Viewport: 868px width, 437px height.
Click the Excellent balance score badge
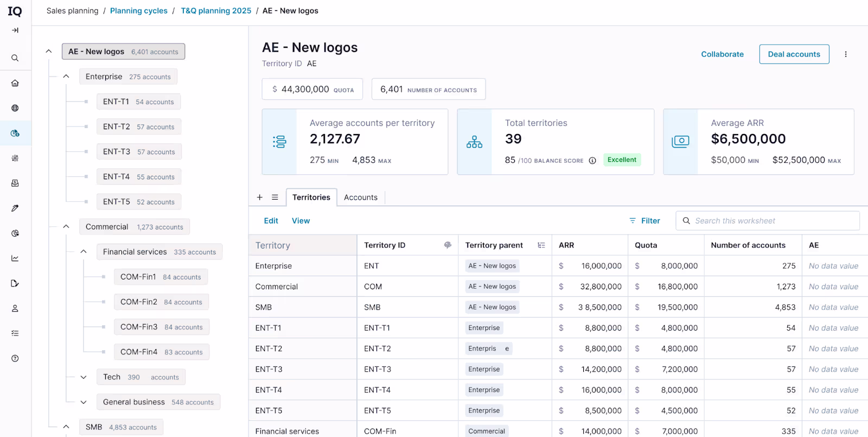pyautogui.click(x=622, y=160)
